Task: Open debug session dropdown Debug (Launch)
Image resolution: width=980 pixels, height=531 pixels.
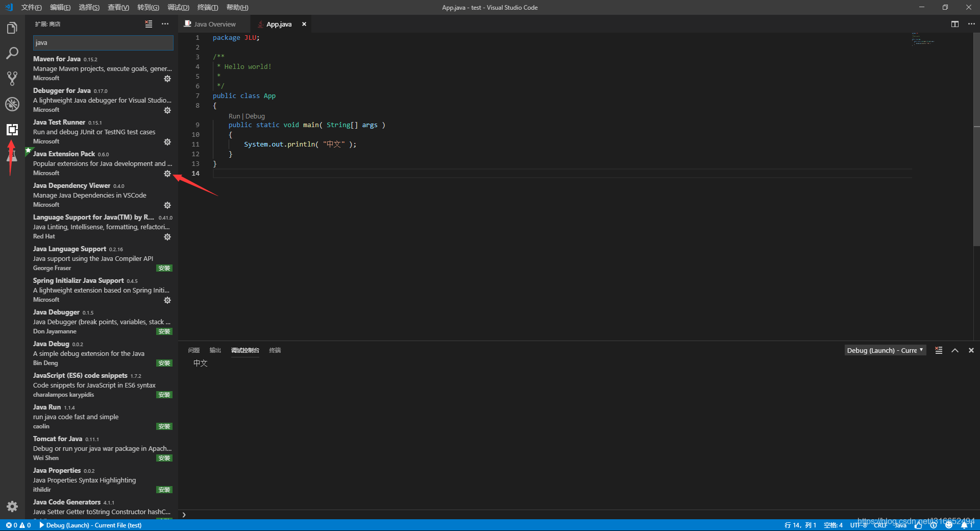Action: (x=885, y=350)
